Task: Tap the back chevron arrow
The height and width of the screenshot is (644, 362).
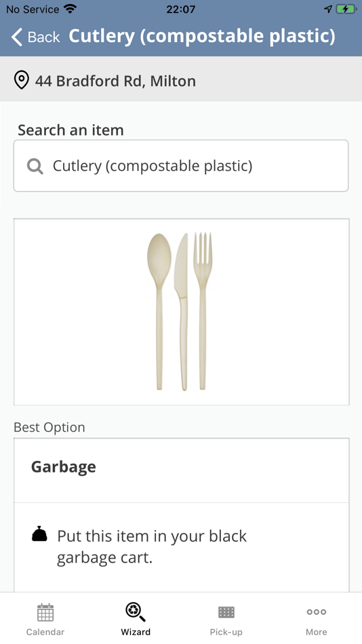Action: point(16,37)
